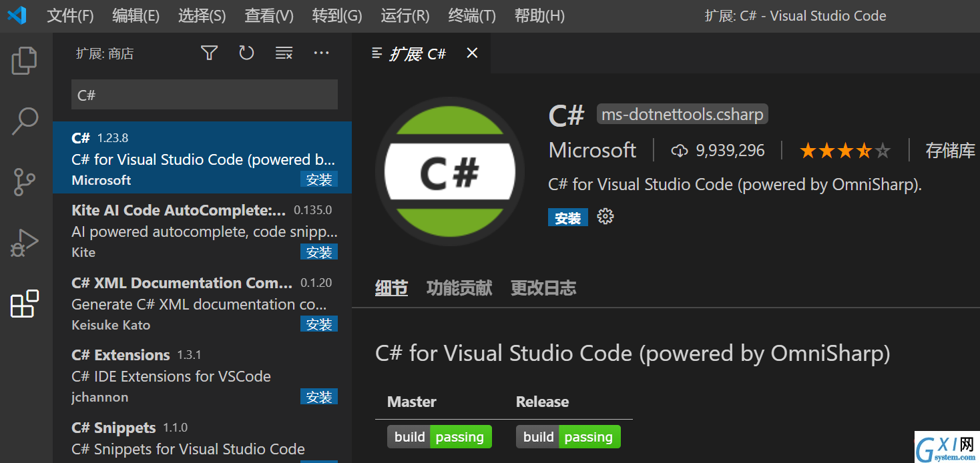The height and width of the screenshot is (463, 980).
Task: Click the 9,939,296 install count
Action: pos(730,151)
